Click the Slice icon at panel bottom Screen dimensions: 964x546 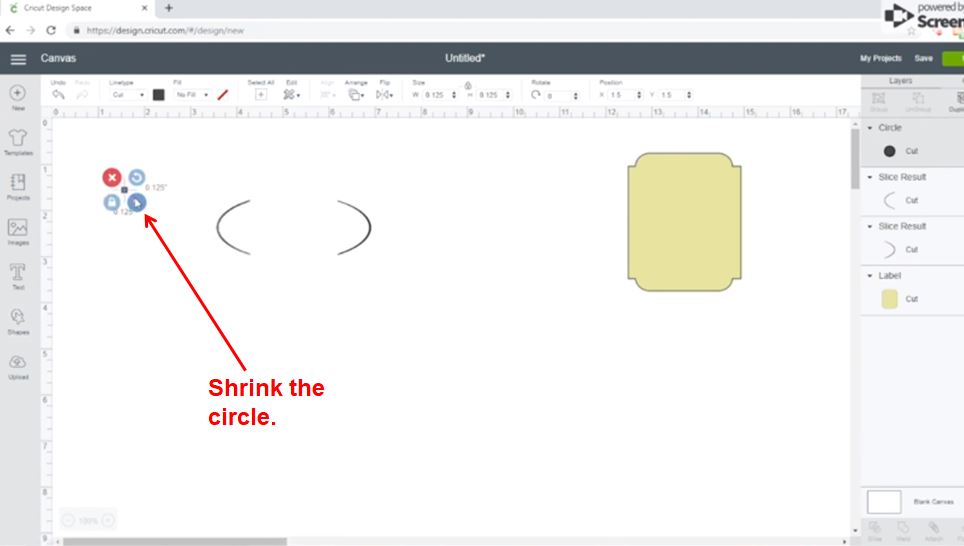coord(875,531)
